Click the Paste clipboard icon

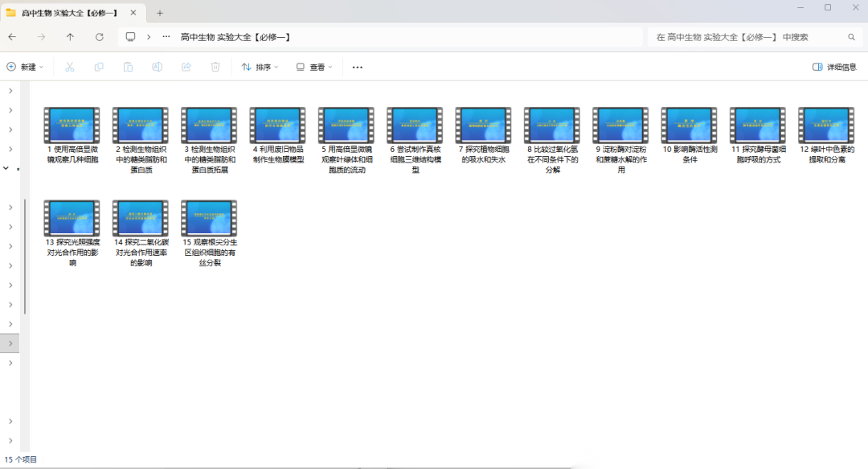pos(128,67)
